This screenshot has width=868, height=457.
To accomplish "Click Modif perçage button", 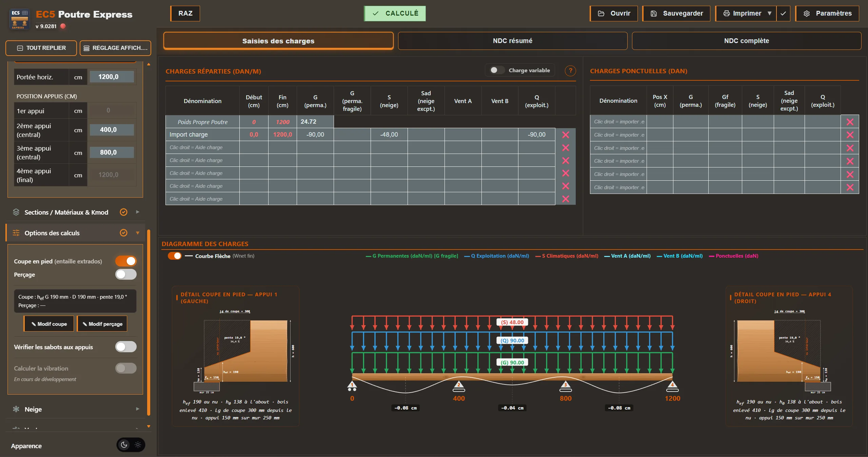I will [x=102, y=324].
